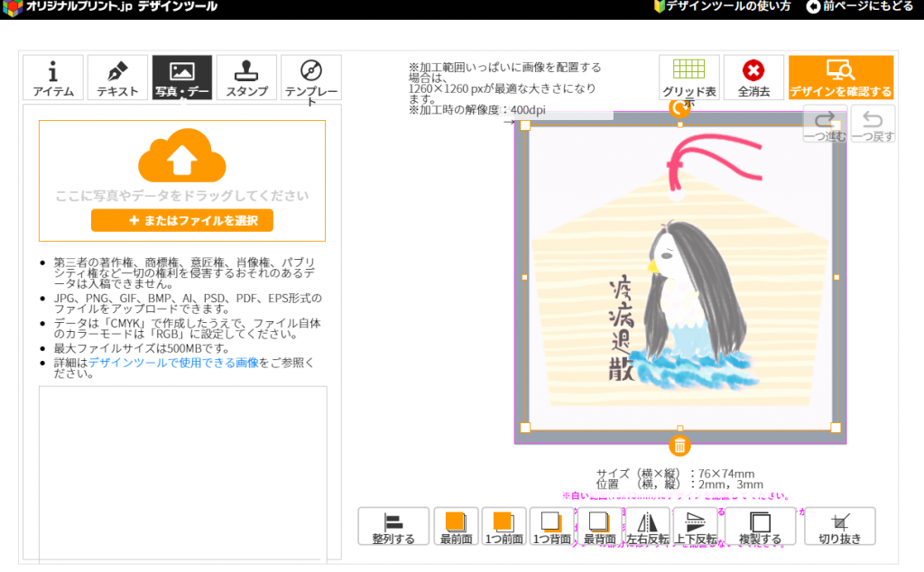This screenshot has height=572, width=924.
Task: Click the 一つ進む redo button
Action: (825, 124)
